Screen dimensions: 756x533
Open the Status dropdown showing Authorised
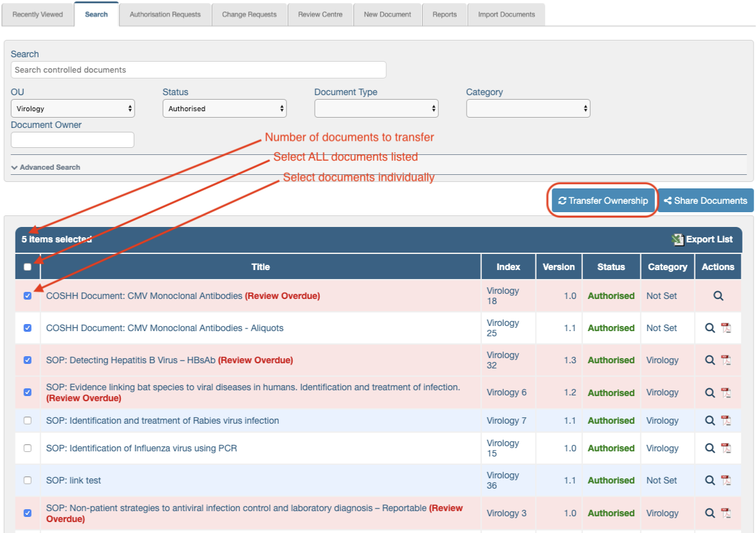pos(225,109)
